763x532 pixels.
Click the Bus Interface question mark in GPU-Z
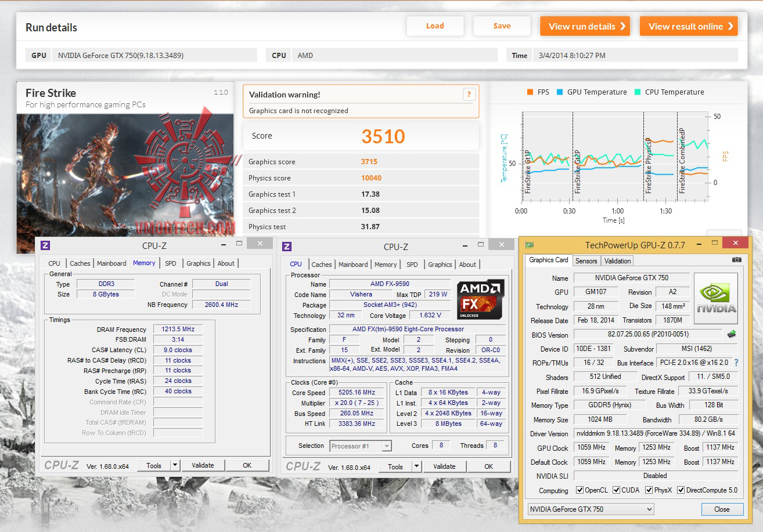coord(736,363)
